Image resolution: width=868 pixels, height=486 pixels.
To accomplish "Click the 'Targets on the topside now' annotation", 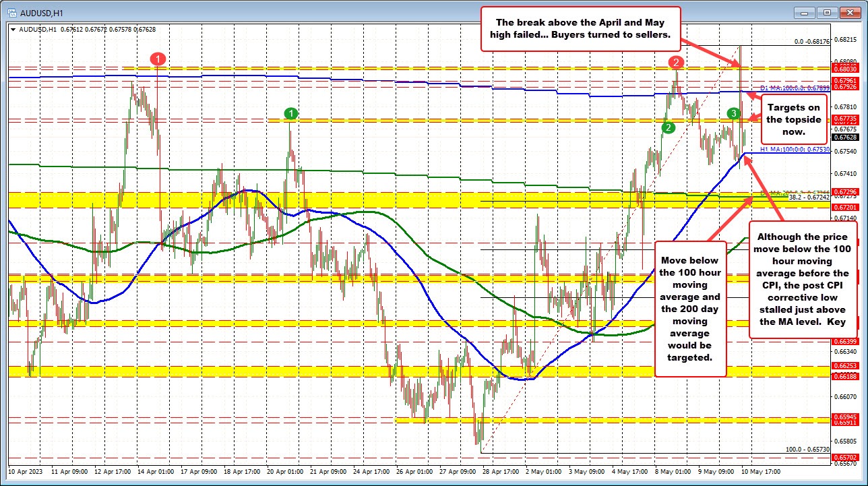I will click(793, 119).
